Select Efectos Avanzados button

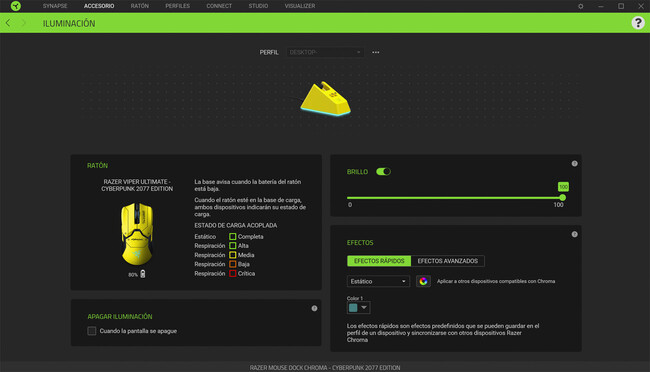448,261
